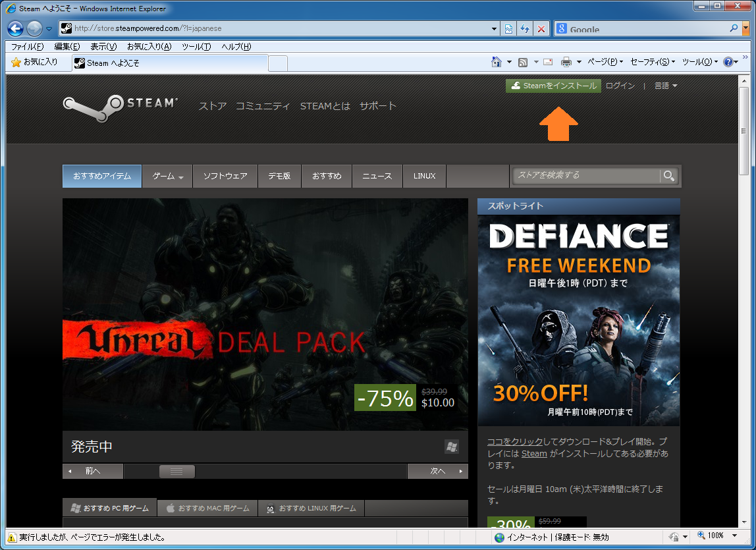
Task: Select the おすすめ LINUX 用ゲーム tab
Action: point(311,508)
